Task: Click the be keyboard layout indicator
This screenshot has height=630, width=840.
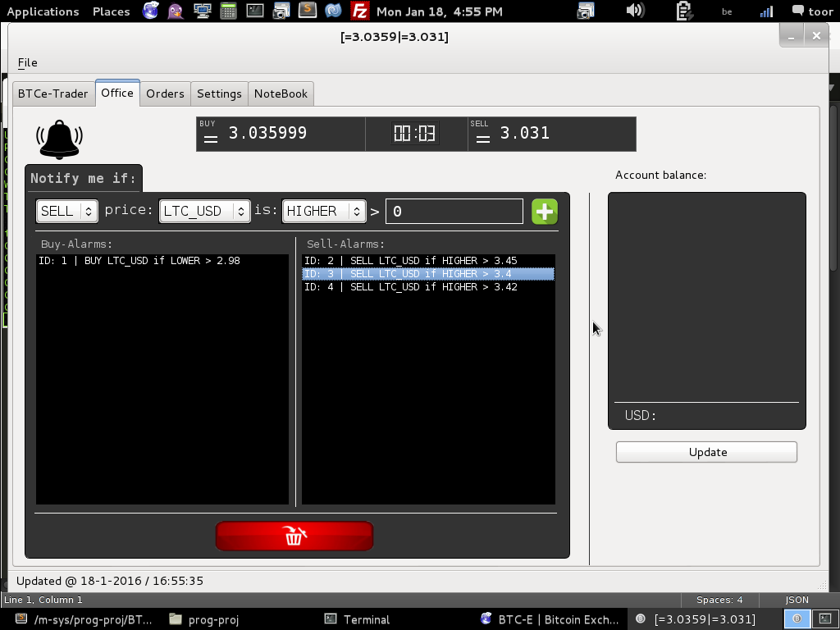Action: (x=727, y=11)
